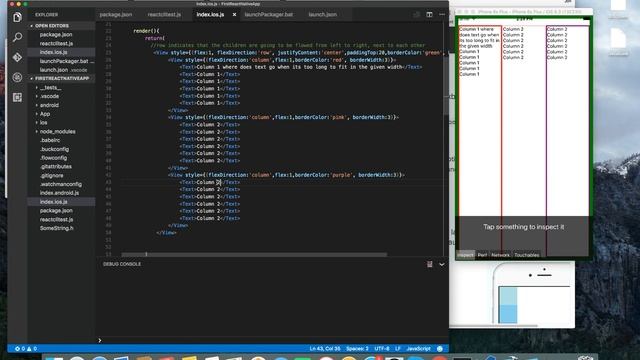
Task: Open .flowconfig file in project tree
Action: pyautogui.click(x=53, y=158)
